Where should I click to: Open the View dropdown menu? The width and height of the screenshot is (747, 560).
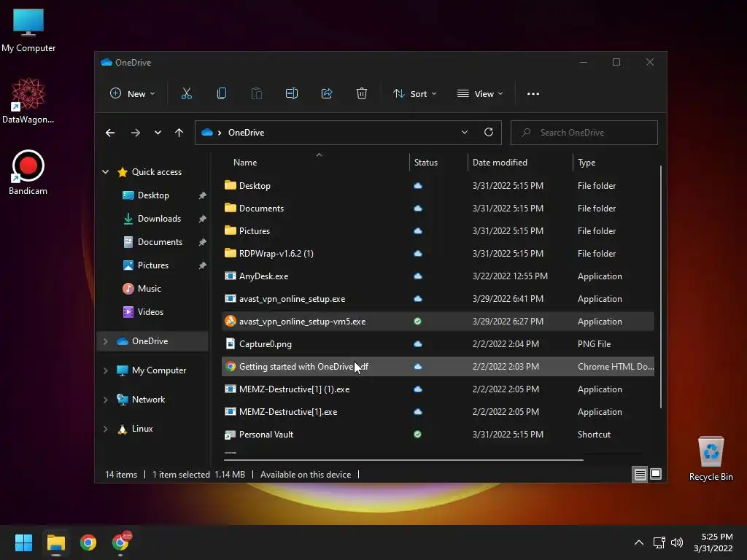[480, 94]
